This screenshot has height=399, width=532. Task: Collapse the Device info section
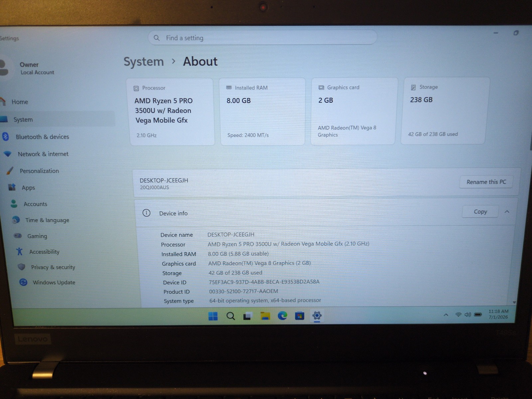click(507, 211)
